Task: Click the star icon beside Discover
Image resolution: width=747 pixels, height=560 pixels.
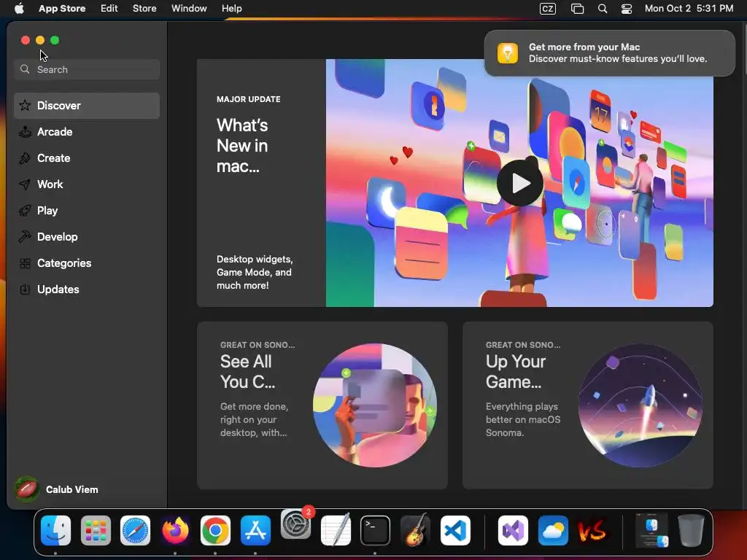Action: click(x=25, y=106)
